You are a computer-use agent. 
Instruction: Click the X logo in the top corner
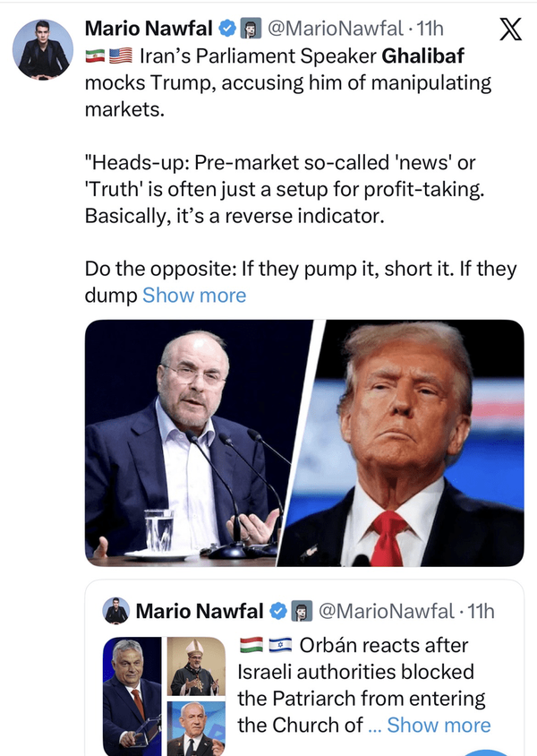509,30
